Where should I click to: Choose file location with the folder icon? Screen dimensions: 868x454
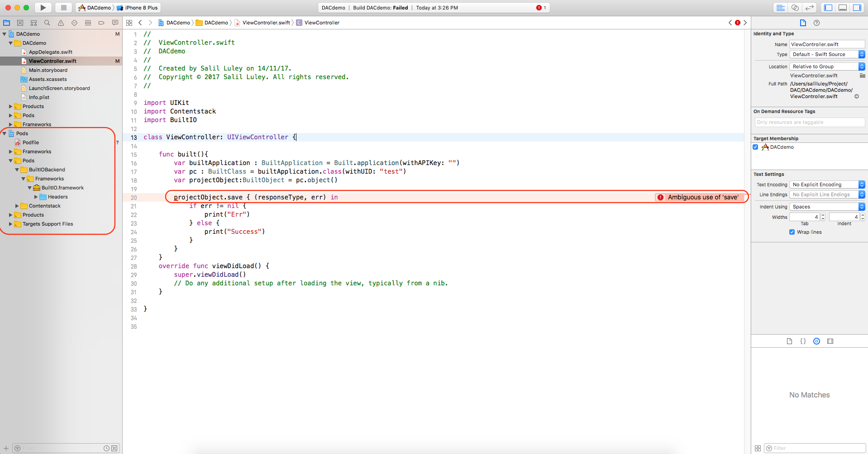click(x=862, y=76)
